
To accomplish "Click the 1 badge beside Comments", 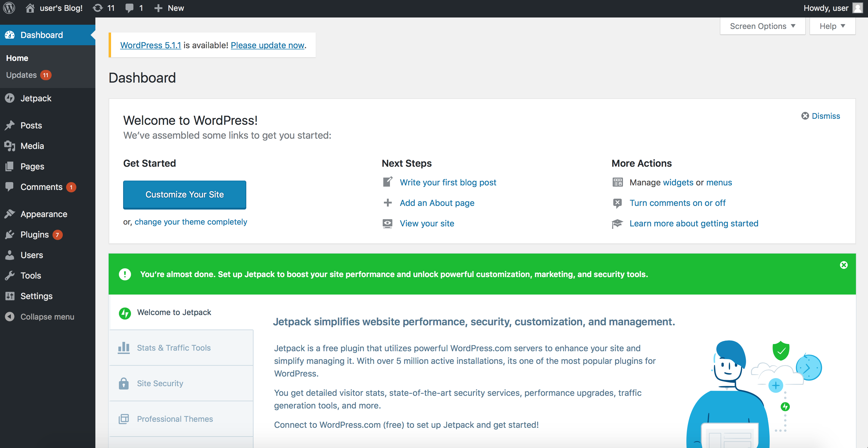I will point(71,187).
